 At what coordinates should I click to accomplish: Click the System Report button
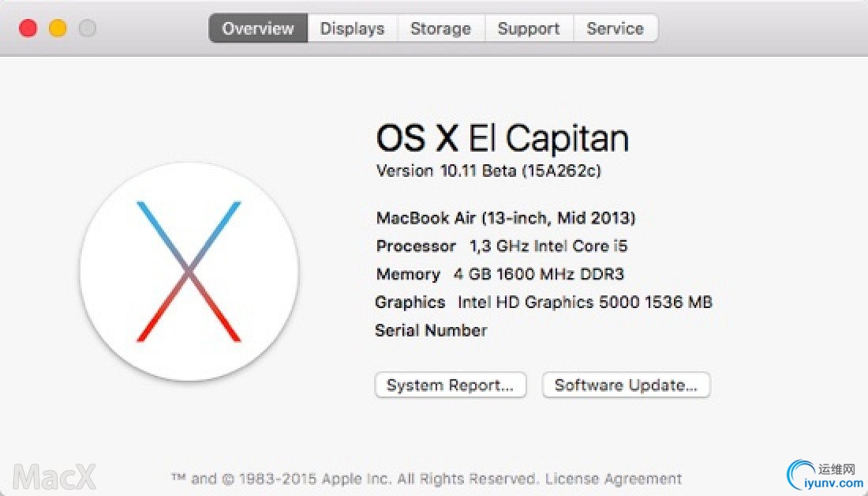tap(450, 385)
